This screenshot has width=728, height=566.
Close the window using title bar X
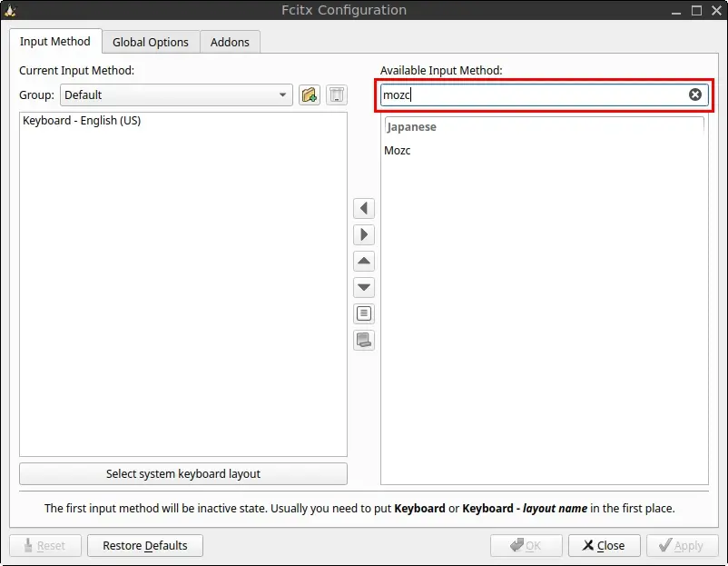pyautogui.click(x=717, y=10)
